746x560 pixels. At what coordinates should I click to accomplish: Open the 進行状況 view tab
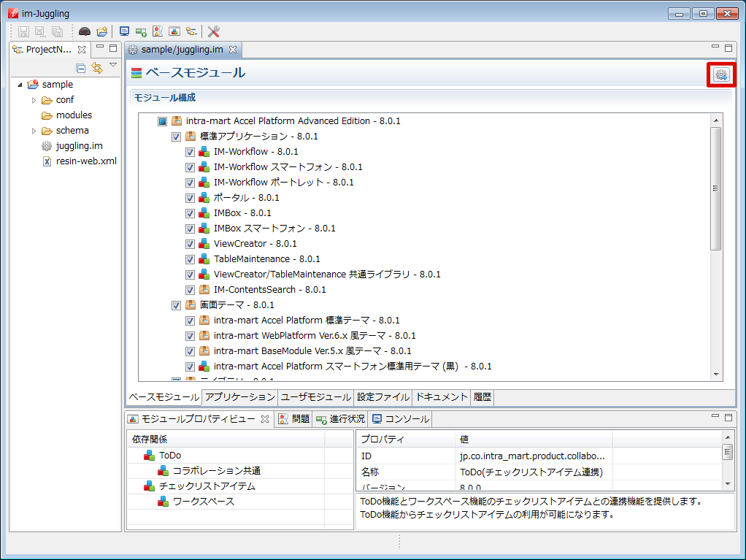click(341, 418)
